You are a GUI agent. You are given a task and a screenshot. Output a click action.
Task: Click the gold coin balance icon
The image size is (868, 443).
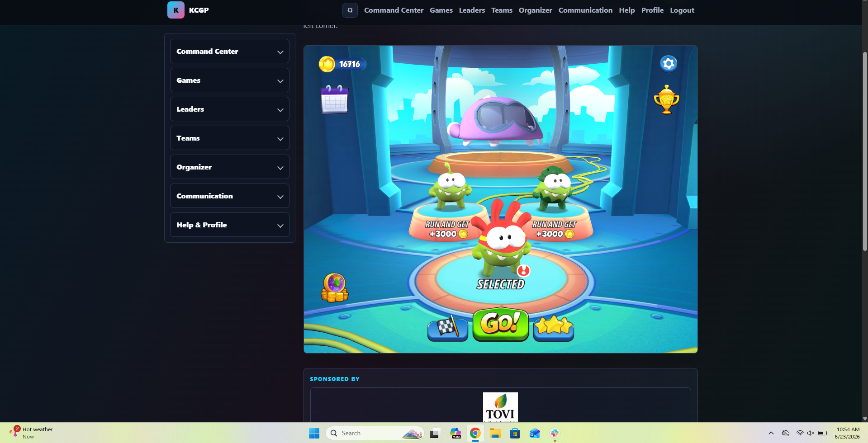(x=327, y=64)
